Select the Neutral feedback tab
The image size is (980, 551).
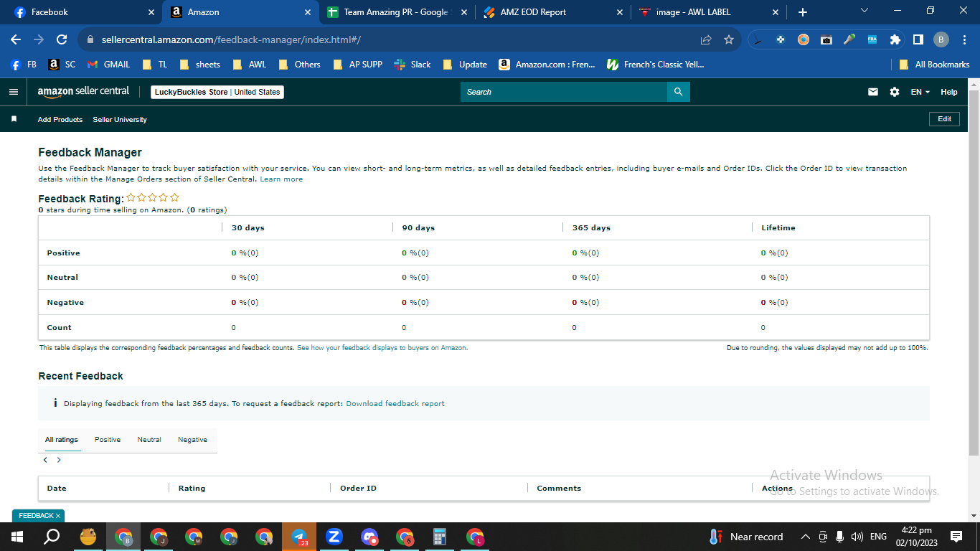coord(149,440)
